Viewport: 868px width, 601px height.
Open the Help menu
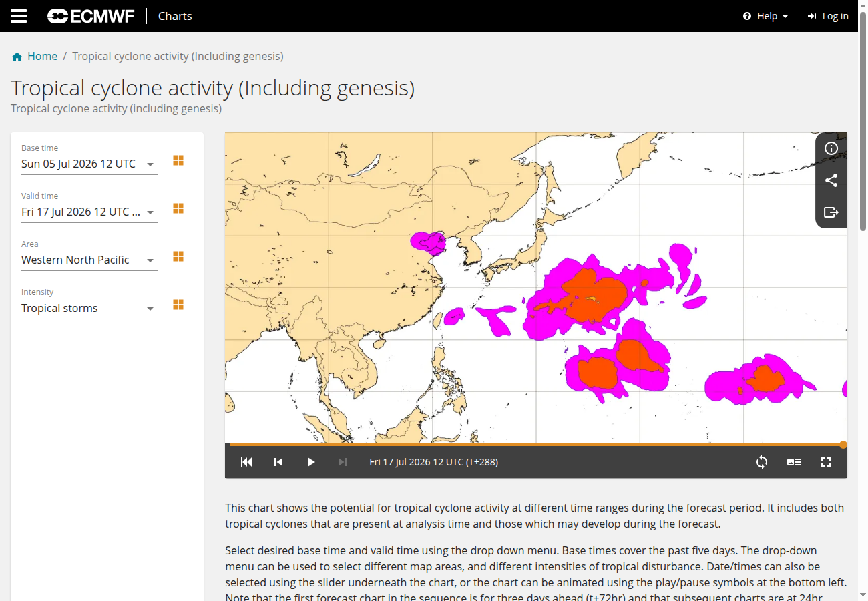[x=766, y=16]
